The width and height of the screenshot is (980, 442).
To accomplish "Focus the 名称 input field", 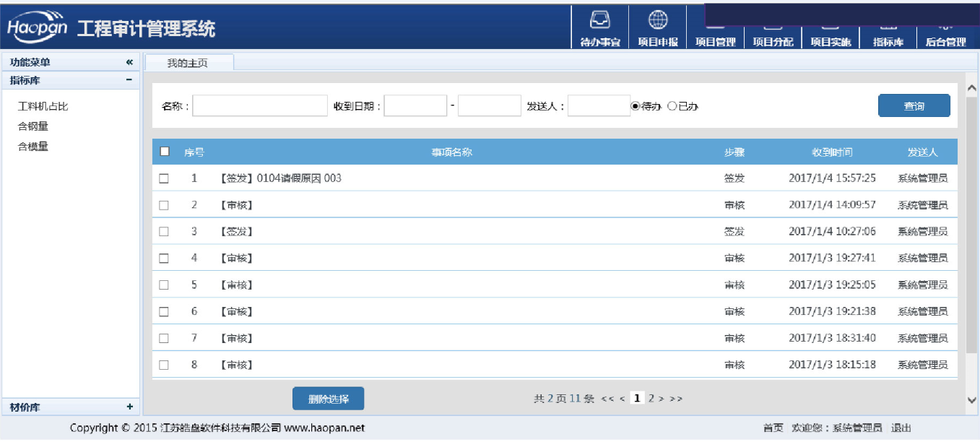I will point(259,106).
